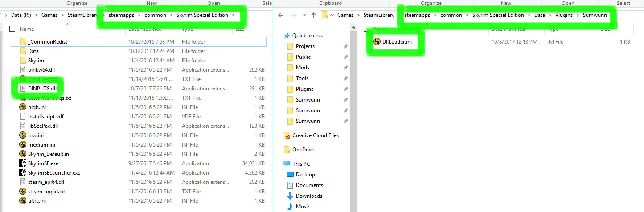This screenshot has height=212, width=644.
Task: Click the EditorWarnings.txt file name
Action: pos(49,98)
